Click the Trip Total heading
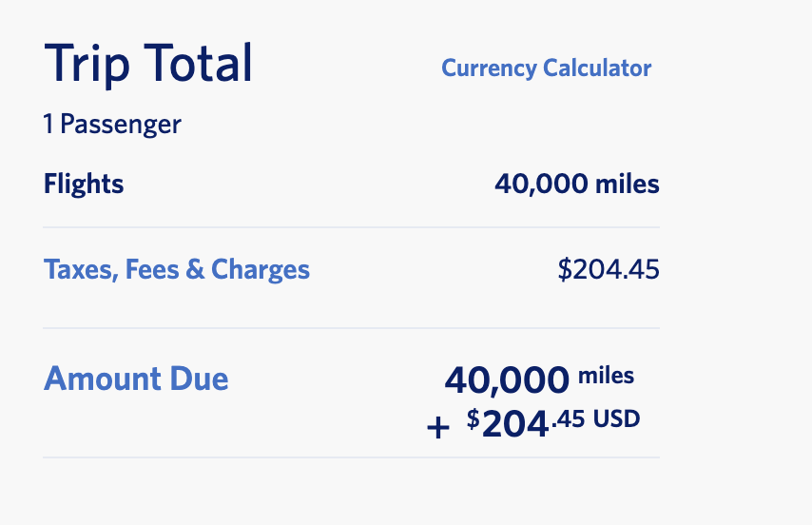The width and height of the screenshot is (812, 525). point(148,63)
